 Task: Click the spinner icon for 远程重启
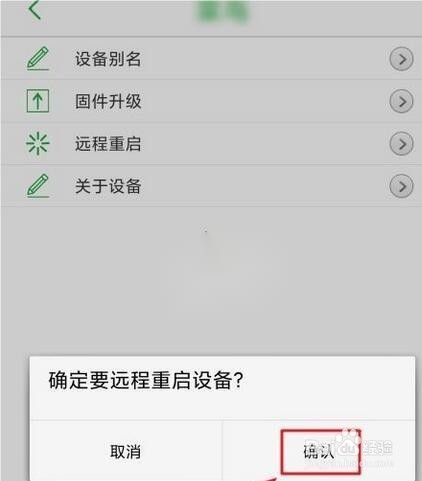point(38,144)
